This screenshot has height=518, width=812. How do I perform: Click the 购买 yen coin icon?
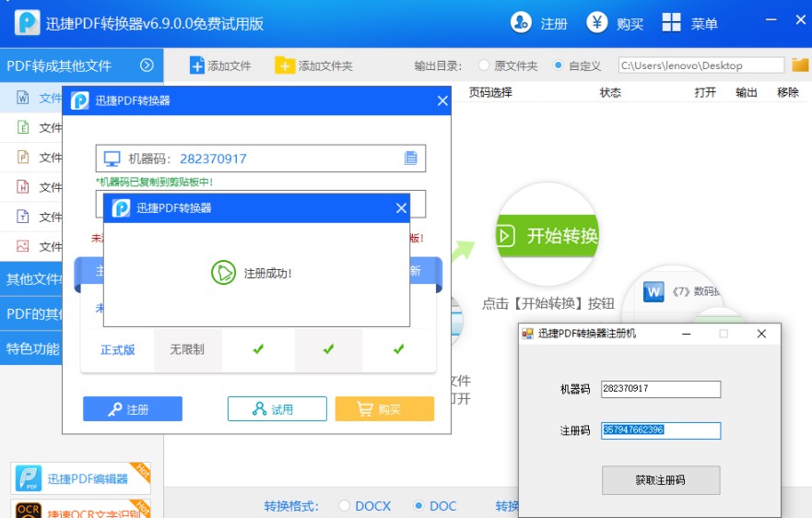tap(597, 23)
